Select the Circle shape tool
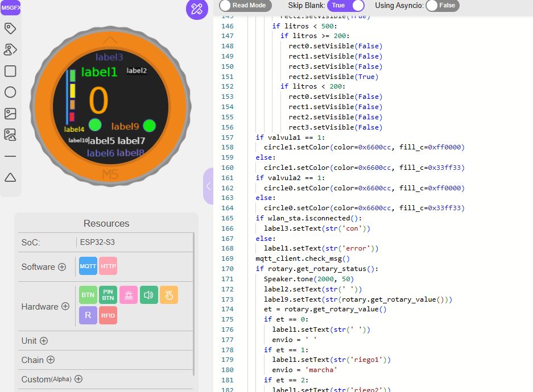The width and height of the screenshot is (533, 392). (x=10, y=92)
